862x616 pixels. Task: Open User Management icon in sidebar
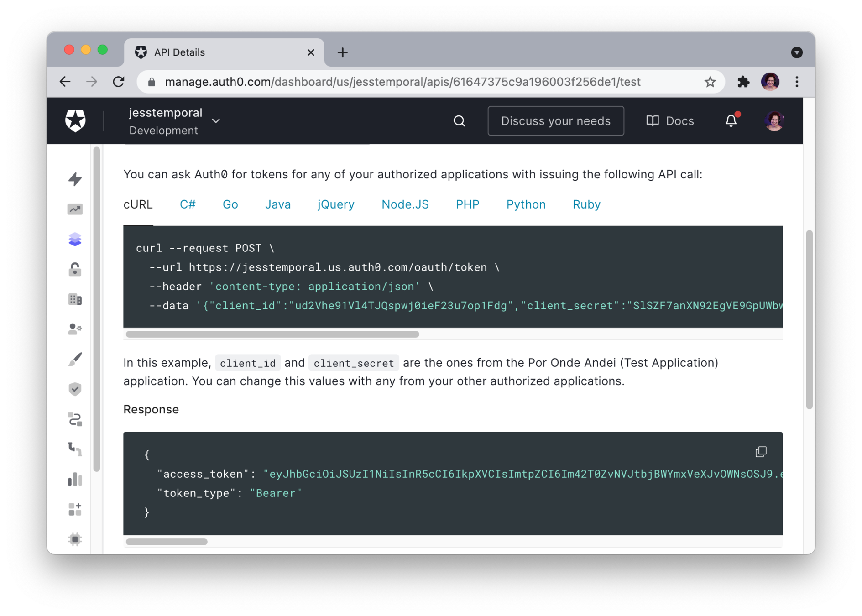coord(75,329)
